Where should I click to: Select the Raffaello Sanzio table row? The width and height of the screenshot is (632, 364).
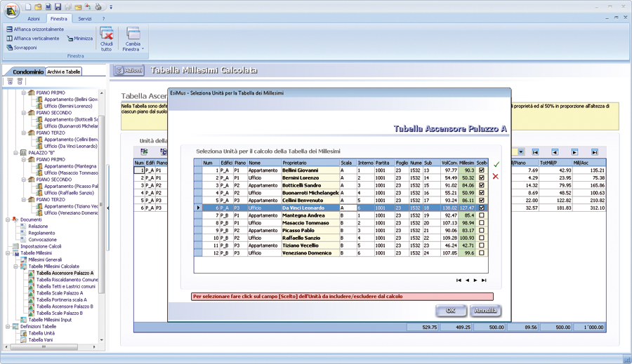302,238
